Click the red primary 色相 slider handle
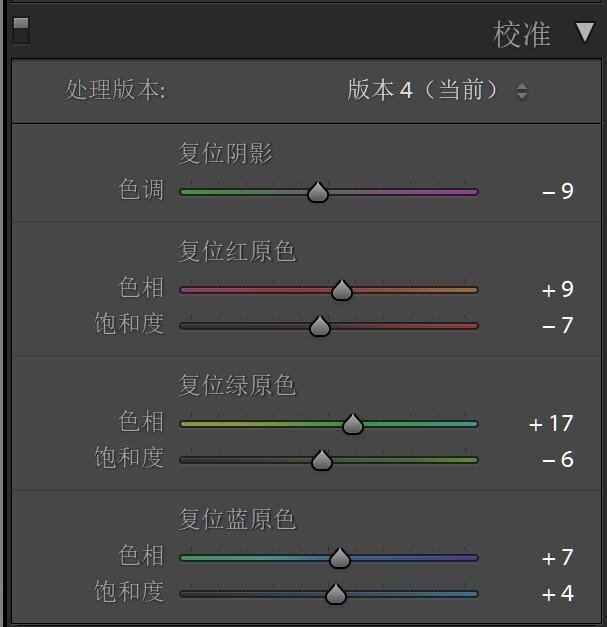 coord(342,290)
